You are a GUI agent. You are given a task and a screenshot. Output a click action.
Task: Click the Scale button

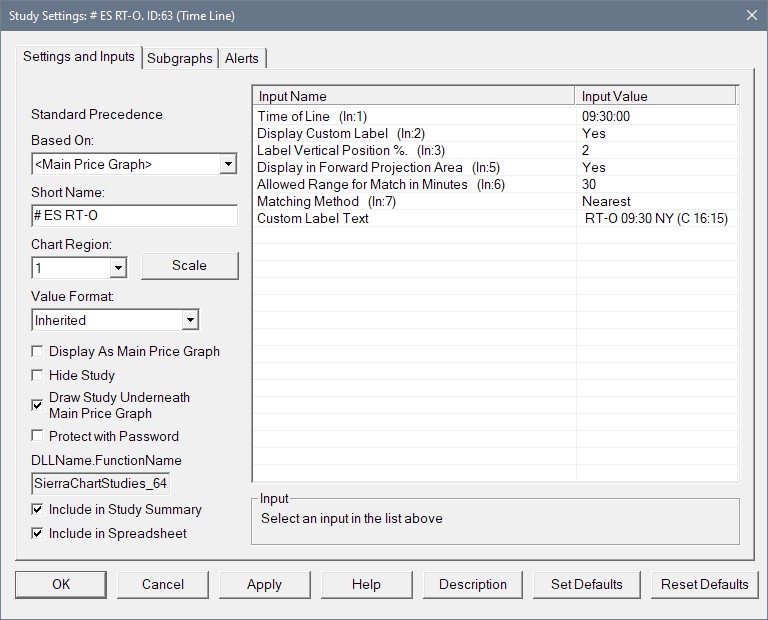(189, 266)
